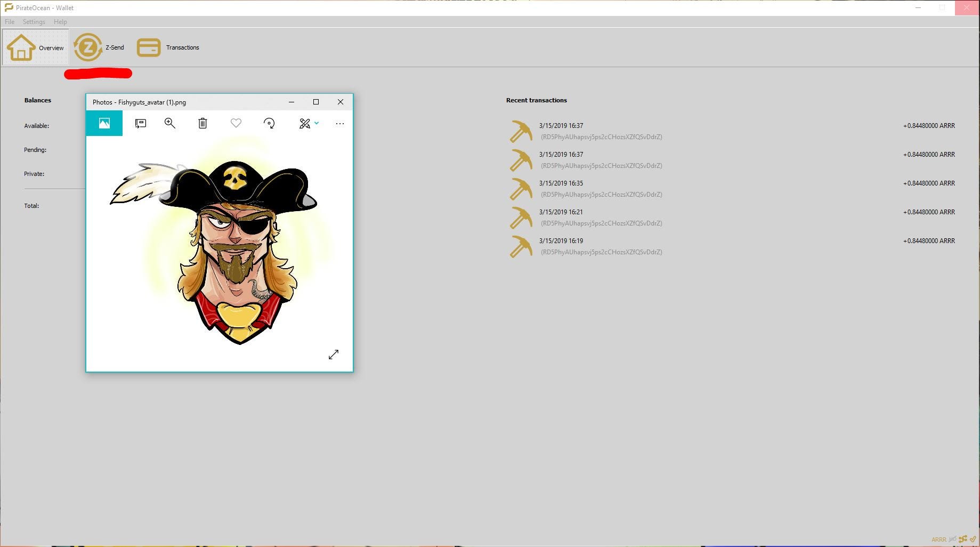Click the Transactions card icon
This screenshot has height=547, width=980.
(x=149, y=47)
